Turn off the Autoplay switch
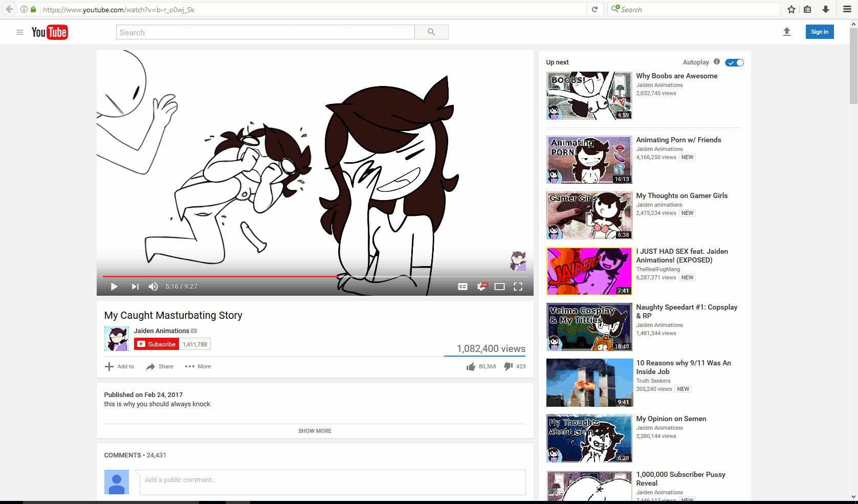The height and width of the screenshot is (504, 858). point(735,62)
